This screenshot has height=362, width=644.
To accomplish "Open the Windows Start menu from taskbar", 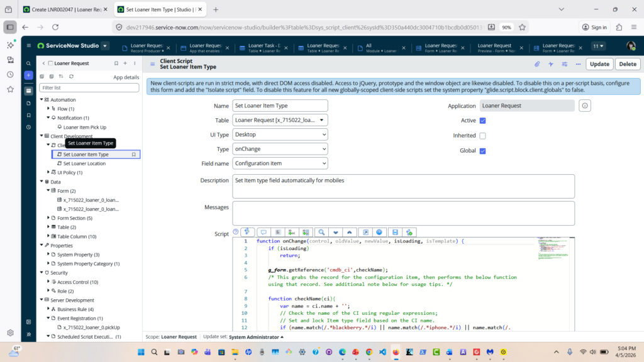I will (140, 352).
